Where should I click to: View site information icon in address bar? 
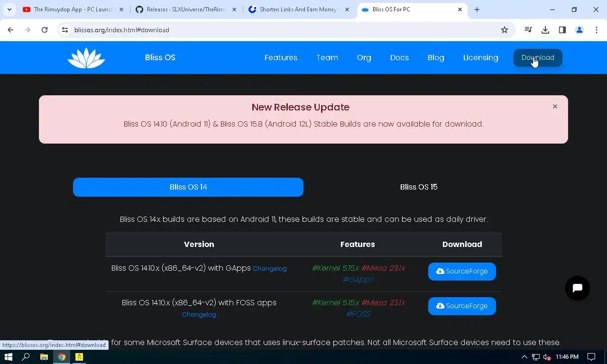pyautogui.click(x=65, y=30)
